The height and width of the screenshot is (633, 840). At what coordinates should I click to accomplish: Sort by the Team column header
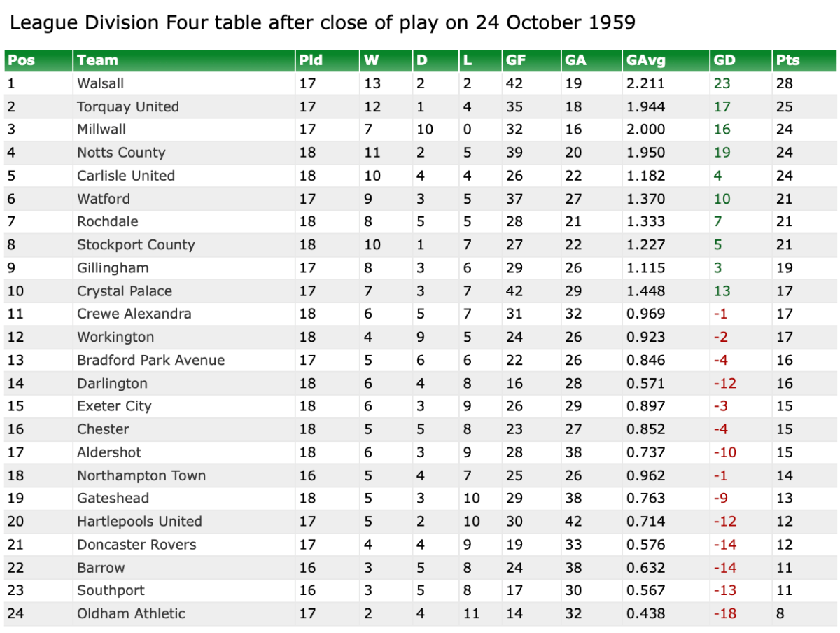pos(98,60)
